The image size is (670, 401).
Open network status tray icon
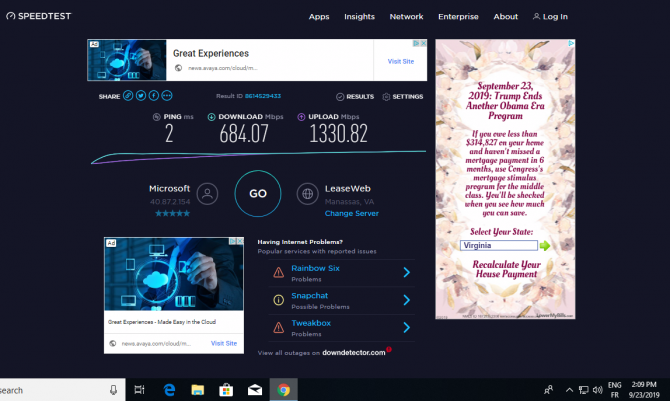[583, 390]
